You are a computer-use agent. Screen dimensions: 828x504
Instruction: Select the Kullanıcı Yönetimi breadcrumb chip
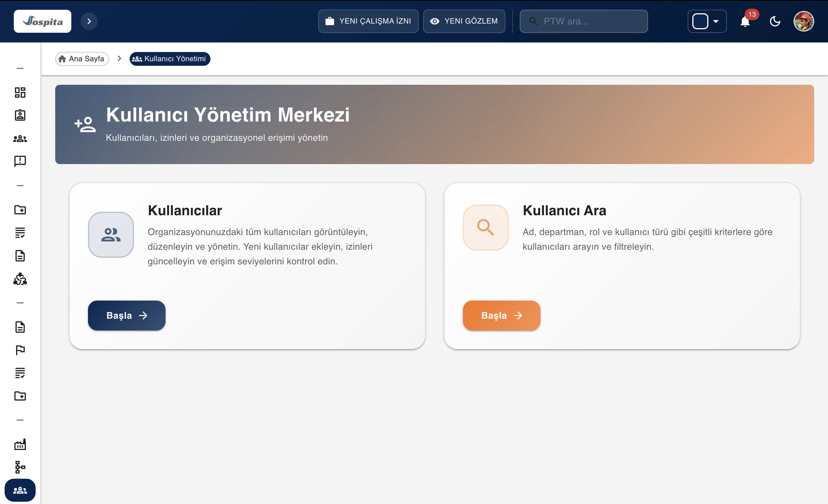click(x=170, y=59)
